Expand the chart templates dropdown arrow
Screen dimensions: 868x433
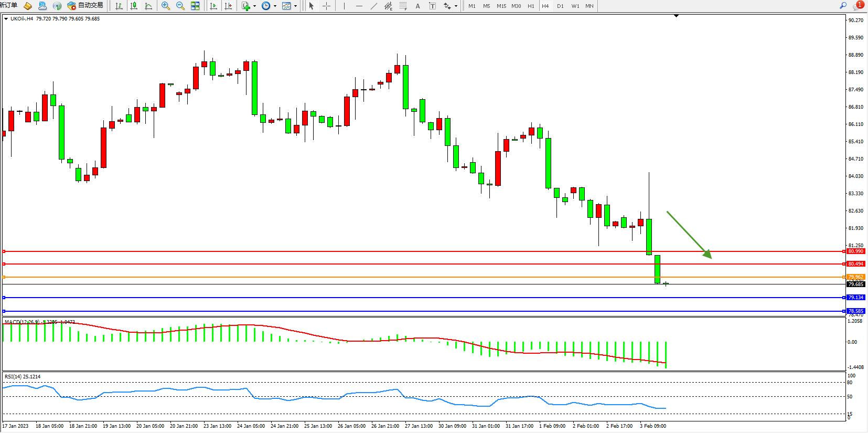tap(295, 6)
